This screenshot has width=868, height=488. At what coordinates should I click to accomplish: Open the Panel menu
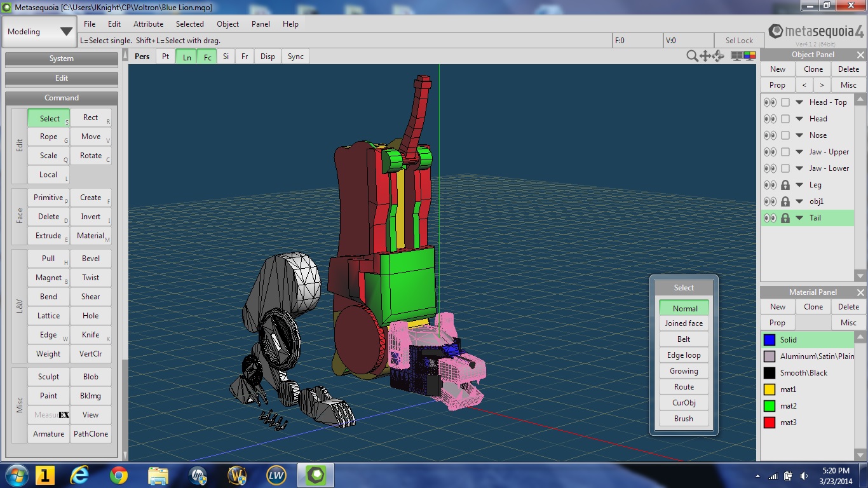pos(261,24)
